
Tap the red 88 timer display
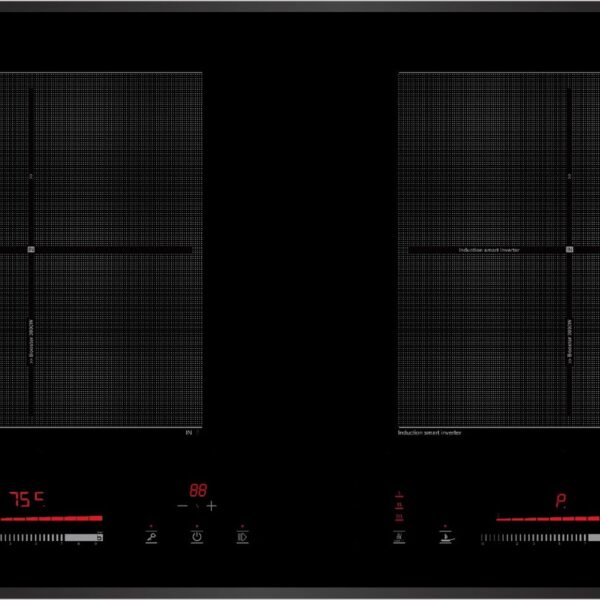(x=197, y=490)
